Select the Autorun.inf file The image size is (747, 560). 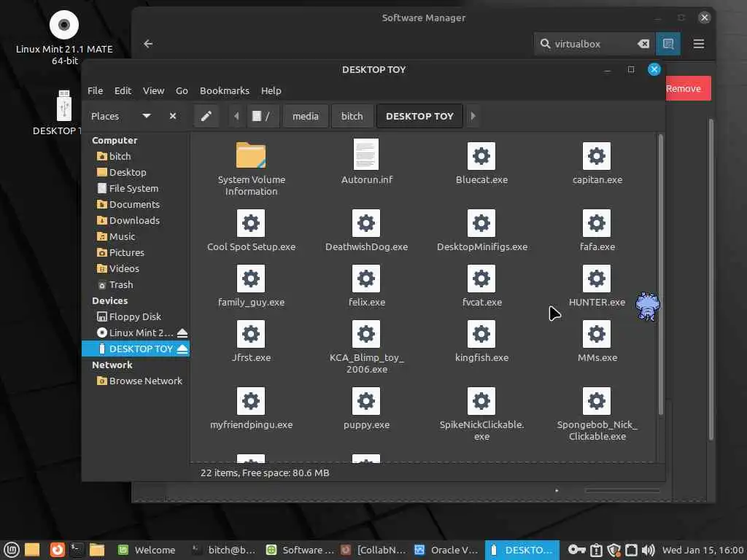tap(366, 155)
